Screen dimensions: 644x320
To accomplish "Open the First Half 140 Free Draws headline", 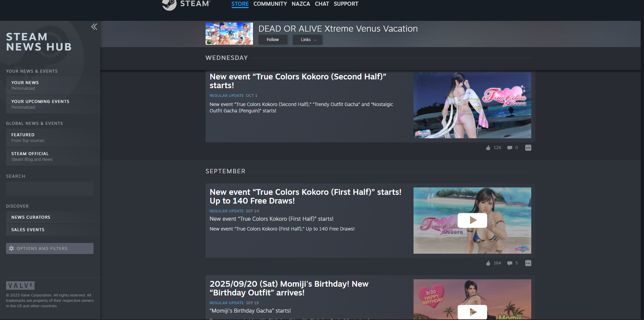I will (306, 197).
